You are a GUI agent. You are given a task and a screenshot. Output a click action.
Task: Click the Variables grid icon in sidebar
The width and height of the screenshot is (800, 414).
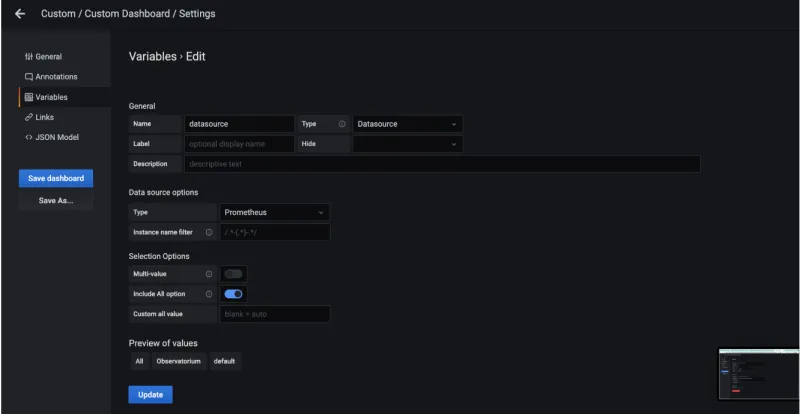(x=29, y=97)
